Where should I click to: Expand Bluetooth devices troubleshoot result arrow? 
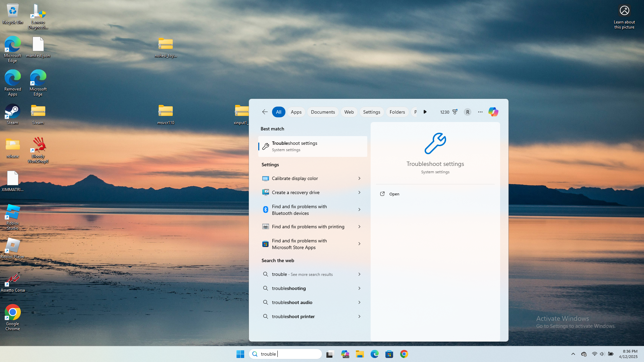(359, 209)
